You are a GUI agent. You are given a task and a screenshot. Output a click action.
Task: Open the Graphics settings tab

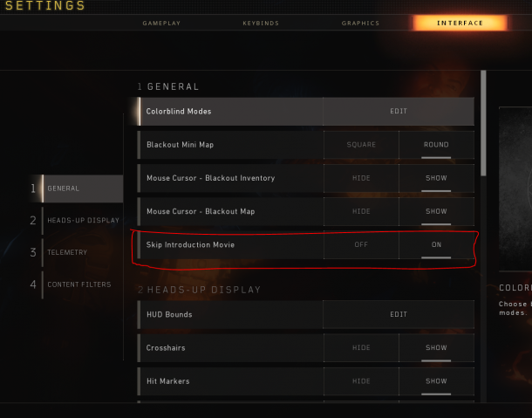360,23
